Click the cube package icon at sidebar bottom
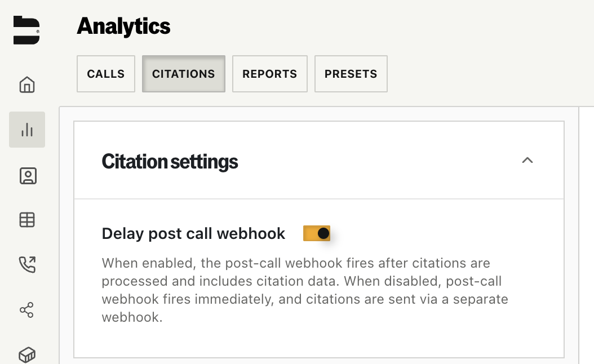This screenshot has height=364, width=594. pos(26,354)
